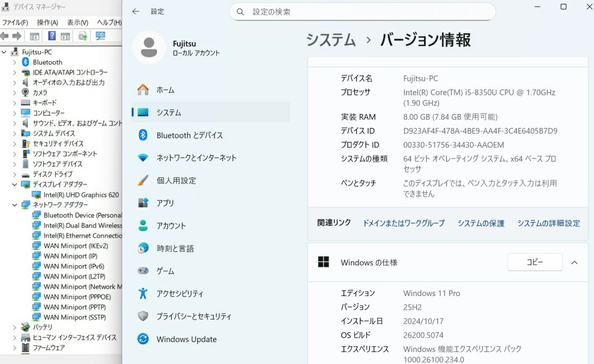Image resolution: width=594 pixels, height=364 pixels.
Task: Click the update driver software toolbar icon
Action: (x=82, y=36)
